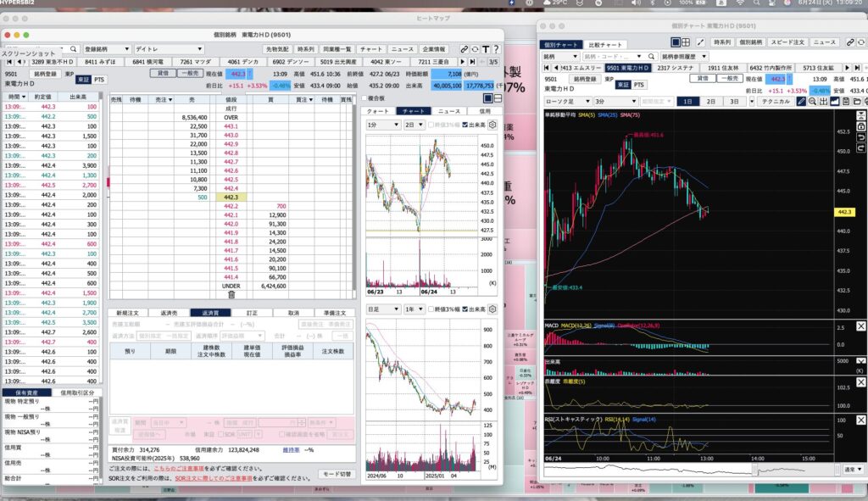The height and width of the screenshot is (501, 868).
Task: Open help question mark icon in stock window
Action: 496,49
